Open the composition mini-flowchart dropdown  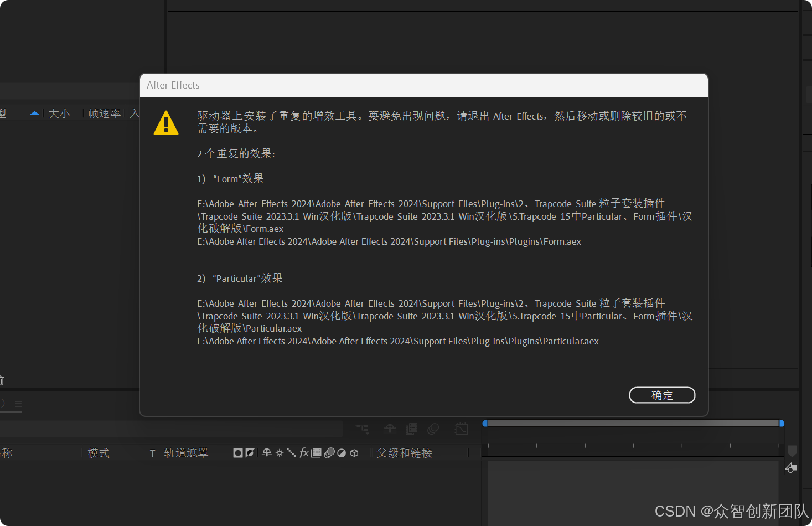362,429
